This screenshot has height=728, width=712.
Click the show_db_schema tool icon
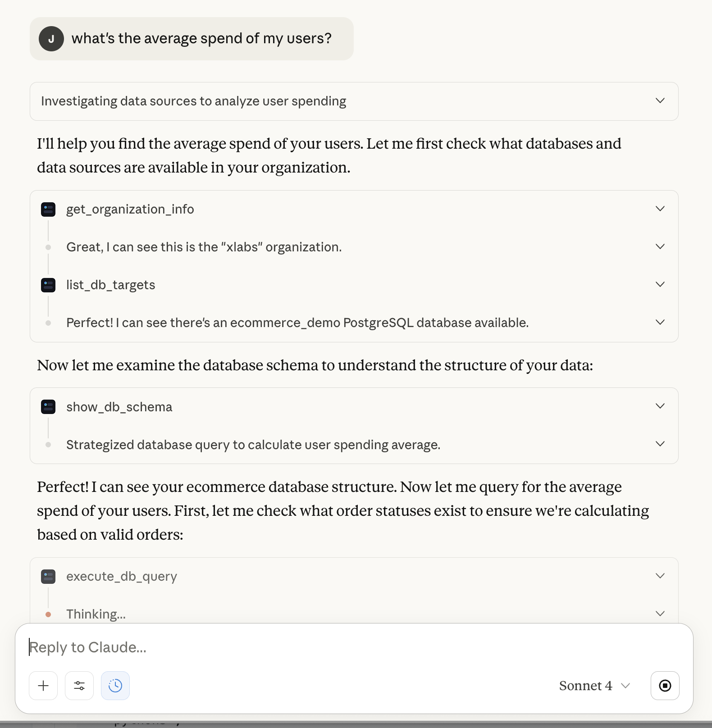(48, 407)
